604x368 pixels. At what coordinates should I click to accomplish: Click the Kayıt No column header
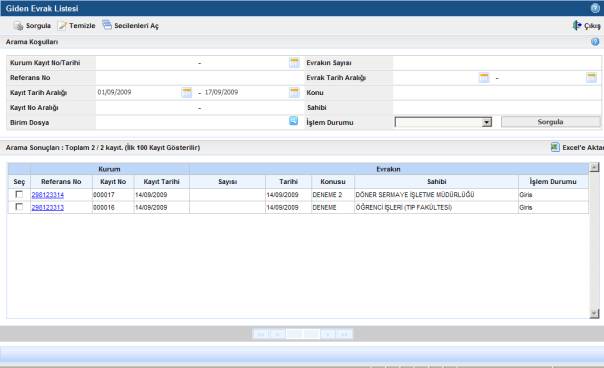coord(113,181)
